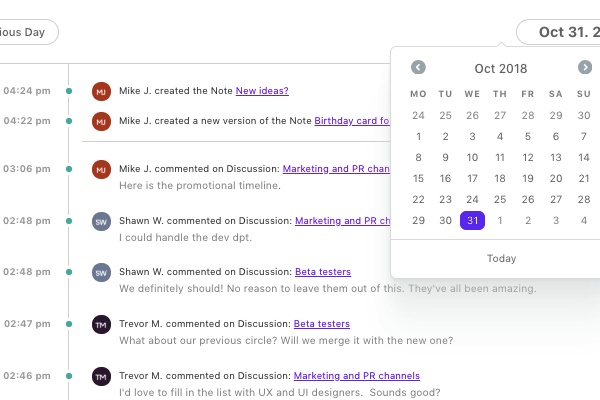Click the 03:06 pm timestamp

27,169
